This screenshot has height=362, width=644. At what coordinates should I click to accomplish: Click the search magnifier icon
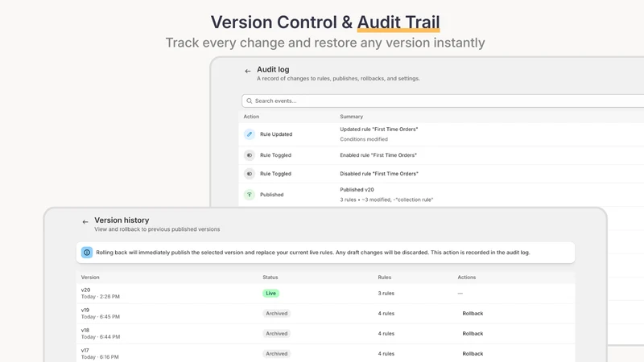pyautogui.click(x=250, y=101)
